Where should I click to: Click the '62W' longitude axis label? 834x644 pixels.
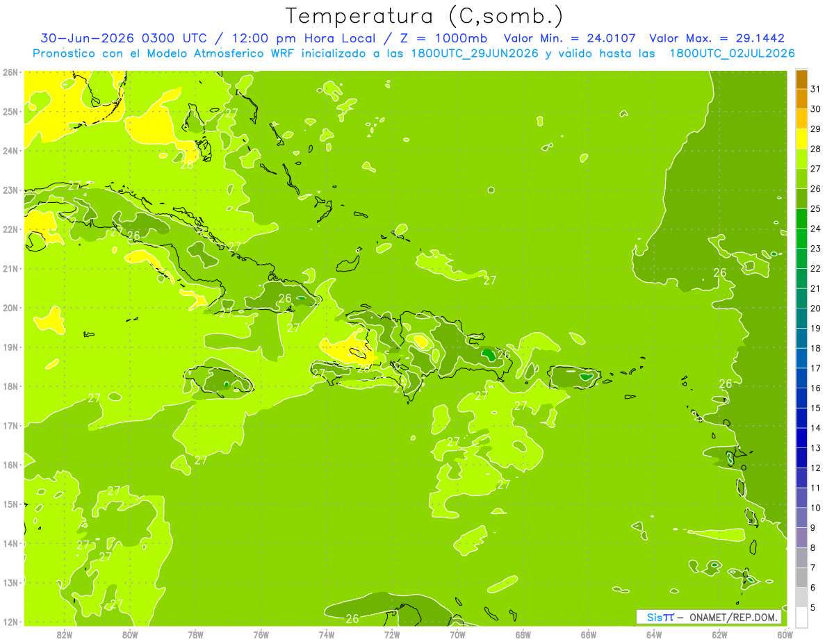pos(720,634)
